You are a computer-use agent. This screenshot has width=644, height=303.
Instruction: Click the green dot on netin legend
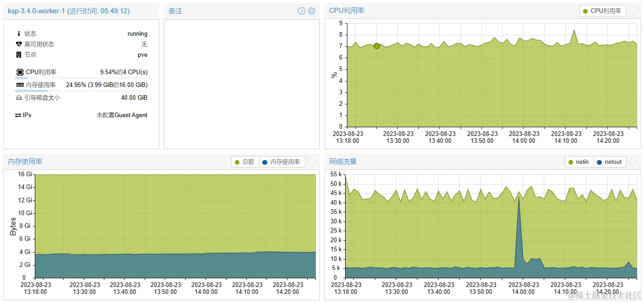(x=571, y=162)
